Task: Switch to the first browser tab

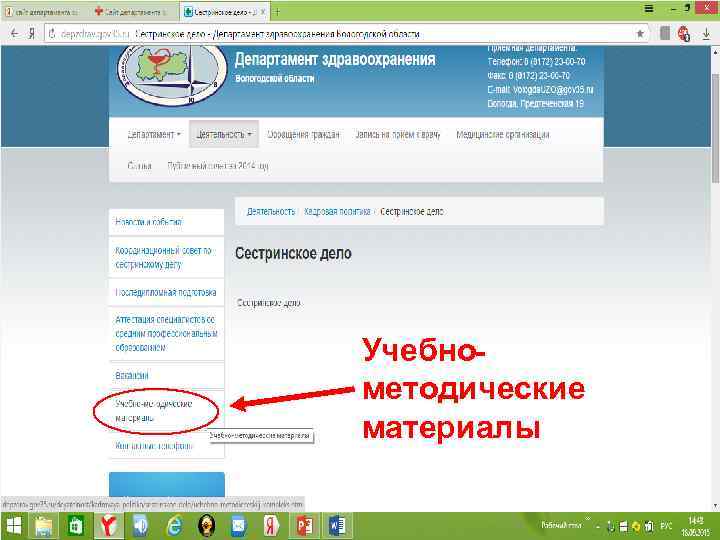Action: tap(45, 12)
